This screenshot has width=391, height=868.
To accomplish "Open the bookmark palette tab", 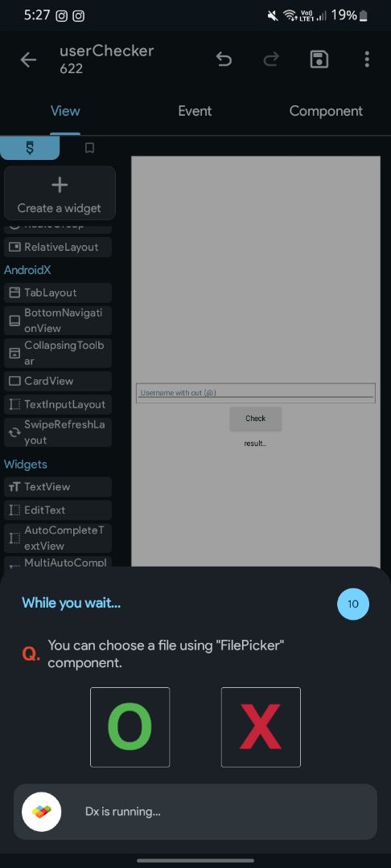I will coord(89,148).
